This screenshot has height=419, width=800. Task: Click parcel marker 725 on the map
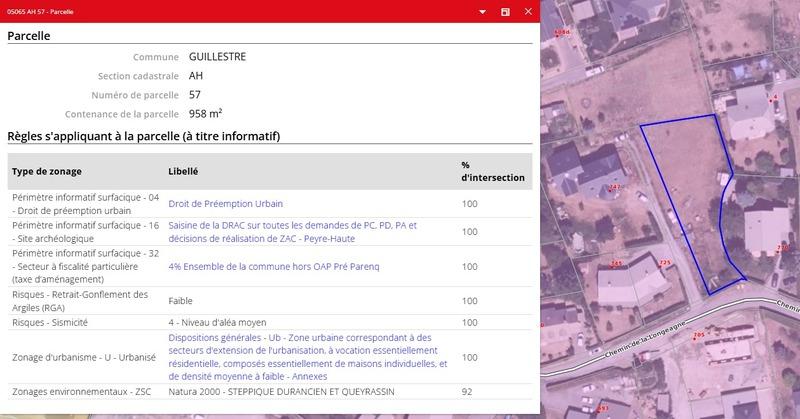click(665, 262)
